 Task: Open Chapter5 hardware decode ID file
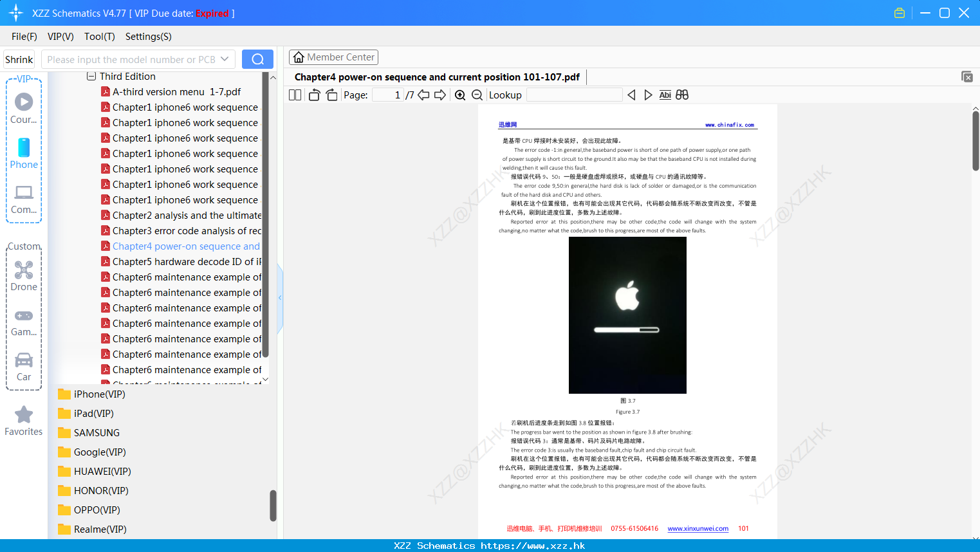181,262
